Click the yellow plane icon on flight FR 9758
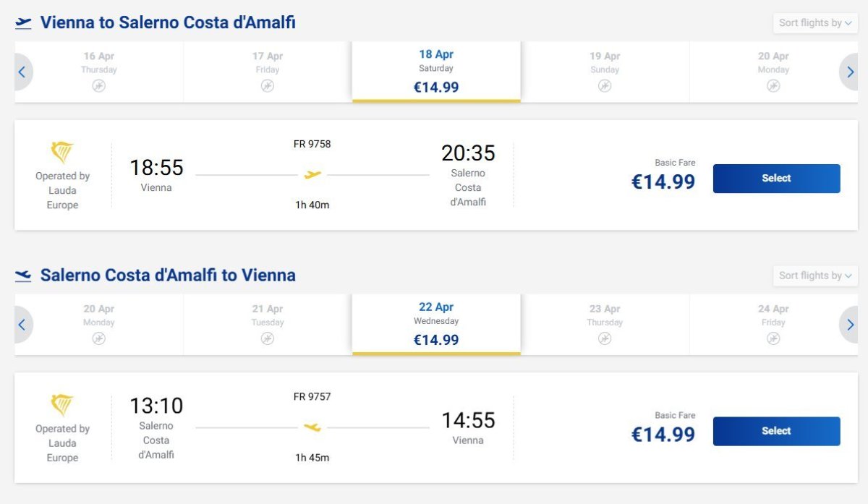Screen dimensions: 868x504 click(312, 174)
